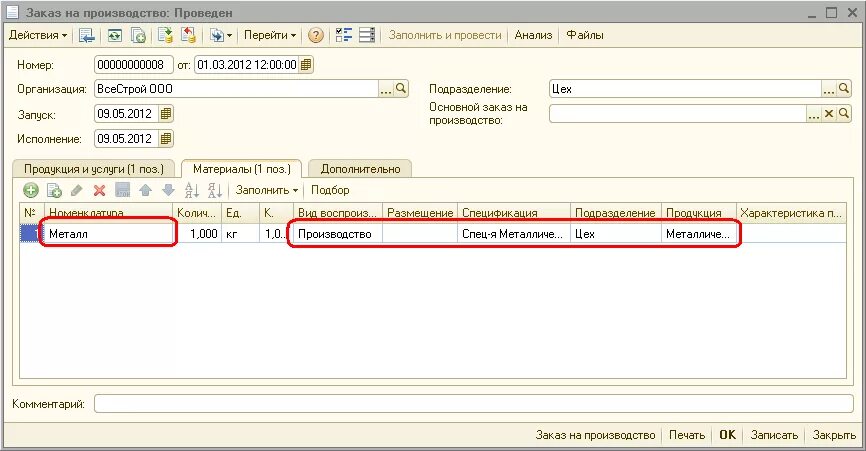Click the Подбор button

pos(330,190)
